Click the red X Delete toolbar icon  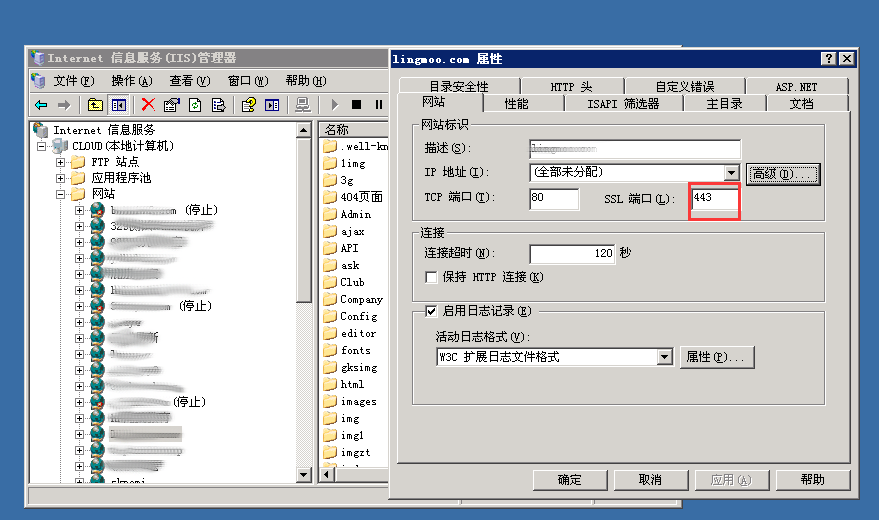click(x=148, y=104)
